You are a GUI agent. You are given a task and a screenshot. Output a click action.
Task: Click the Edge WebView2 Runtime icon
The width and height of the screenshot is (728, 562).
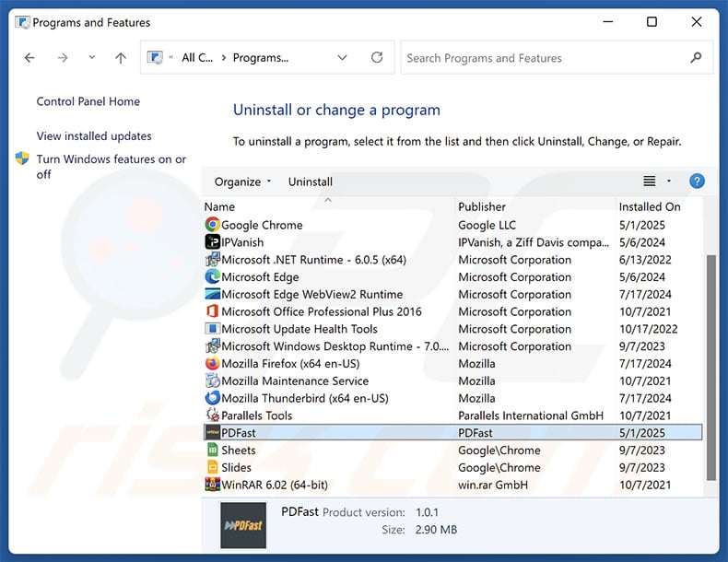coord(212,294)
